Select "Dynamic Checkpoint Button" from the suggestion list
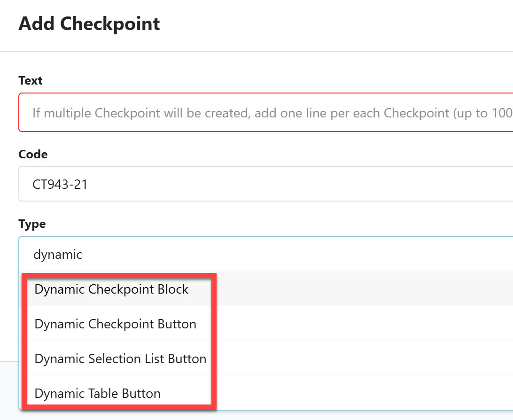The width and height of the screenshot is (513, 420). coord(116,324)
